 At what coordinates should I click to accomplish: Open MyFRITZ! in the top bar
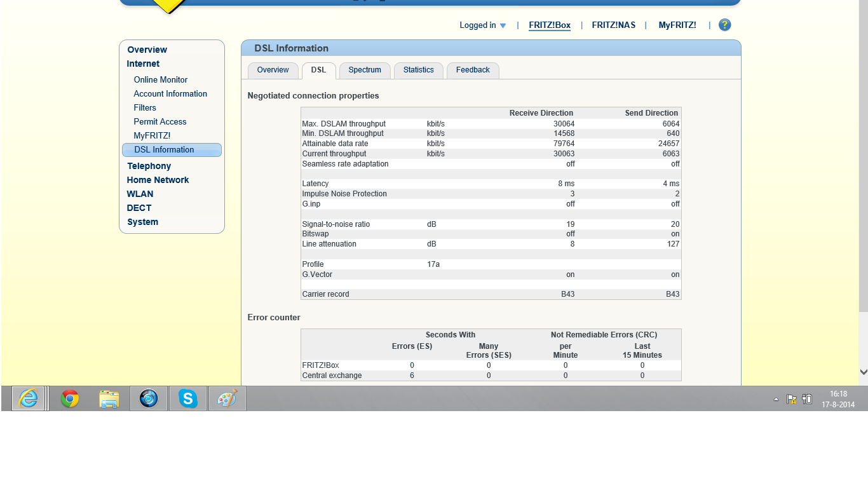click(x=677, y=25)
